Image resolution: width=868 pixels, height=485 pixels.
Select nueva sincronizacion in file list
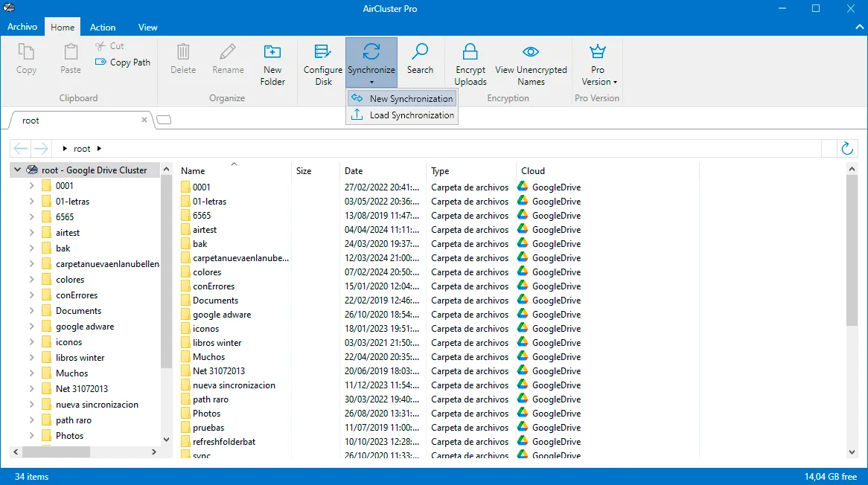pyautogui.click(x=234, y=385)
